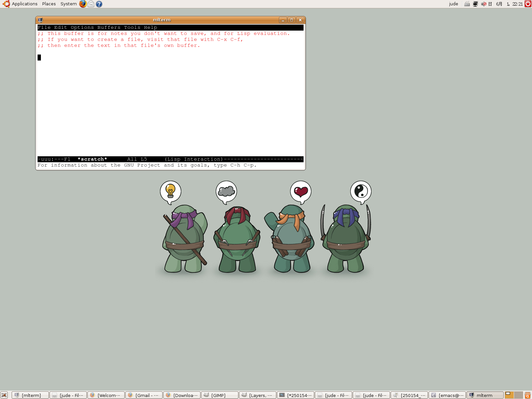The height and width of the screenshot is (399, 532).
Task: Switch to the [250154_… taskbar window
Action: (x=410, y=395)
